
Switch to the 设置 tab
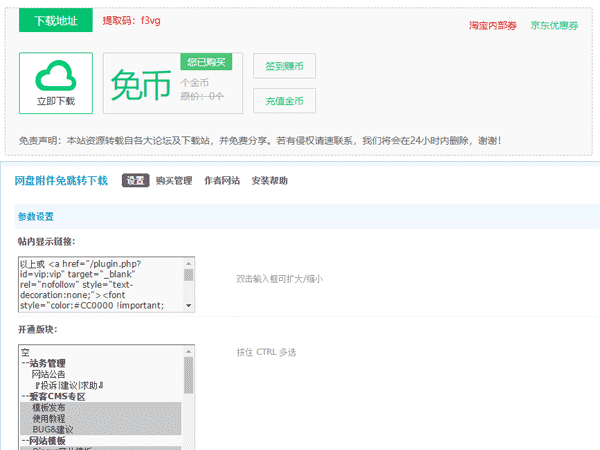point(136,181)
